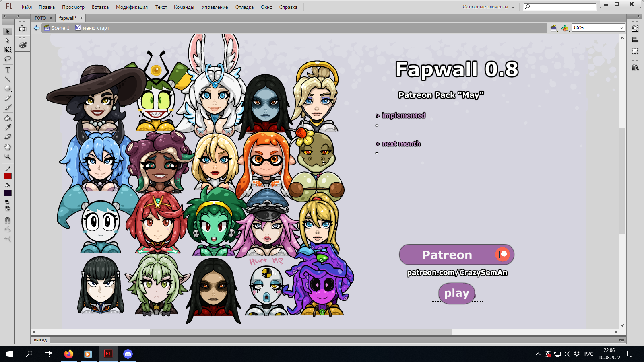Select the Paint Bucket tool
This screenshot has width=644, height=362.
tap(8, 118)
